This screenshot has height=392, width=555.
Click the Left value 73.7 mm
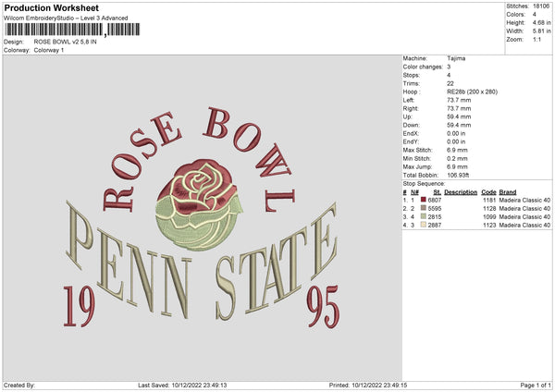coord(459,100)
